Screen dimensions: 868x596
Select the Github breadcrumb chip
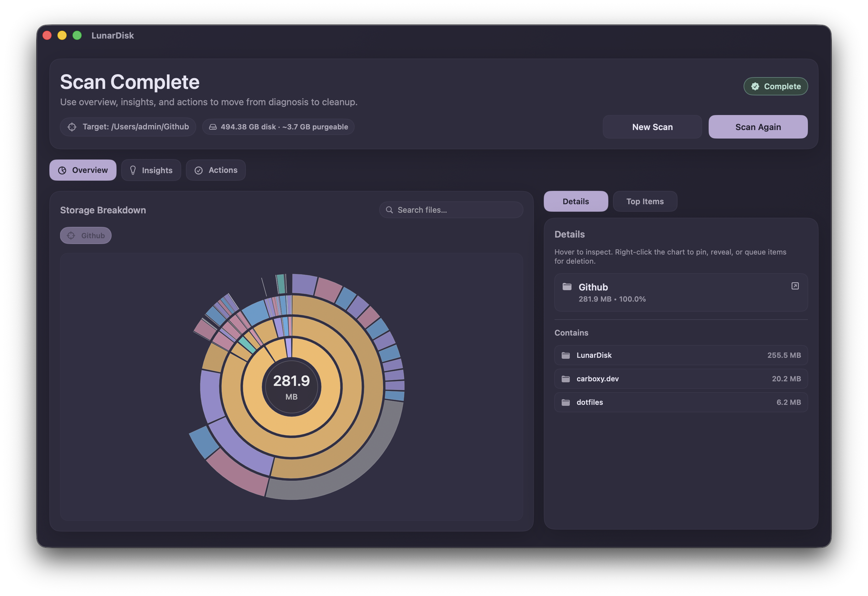[86, 235]
